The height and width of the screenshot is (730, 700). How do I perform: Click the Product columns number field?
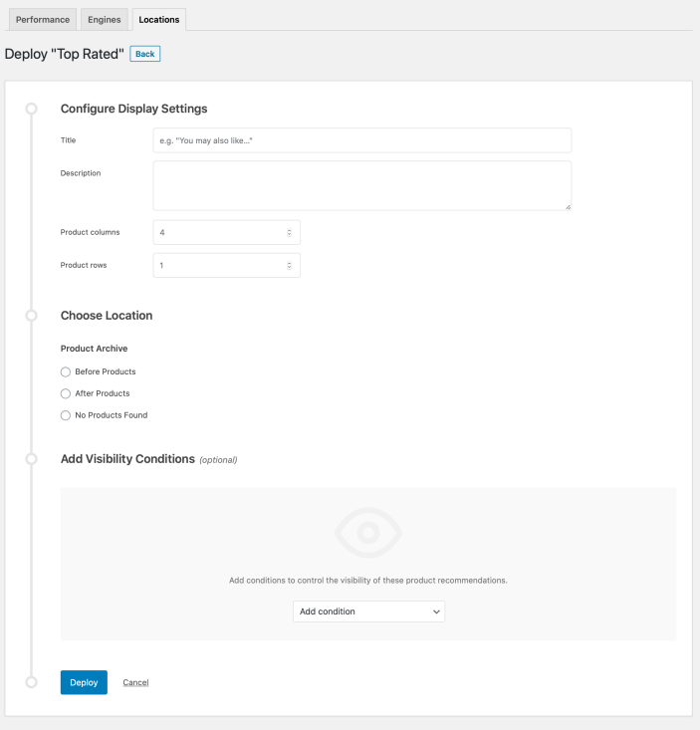[x=227, y=232]
